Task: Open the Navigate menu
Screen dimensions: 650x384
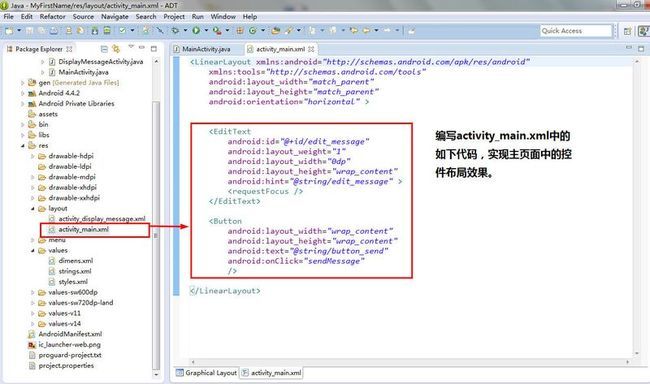Action: (115, 17)
